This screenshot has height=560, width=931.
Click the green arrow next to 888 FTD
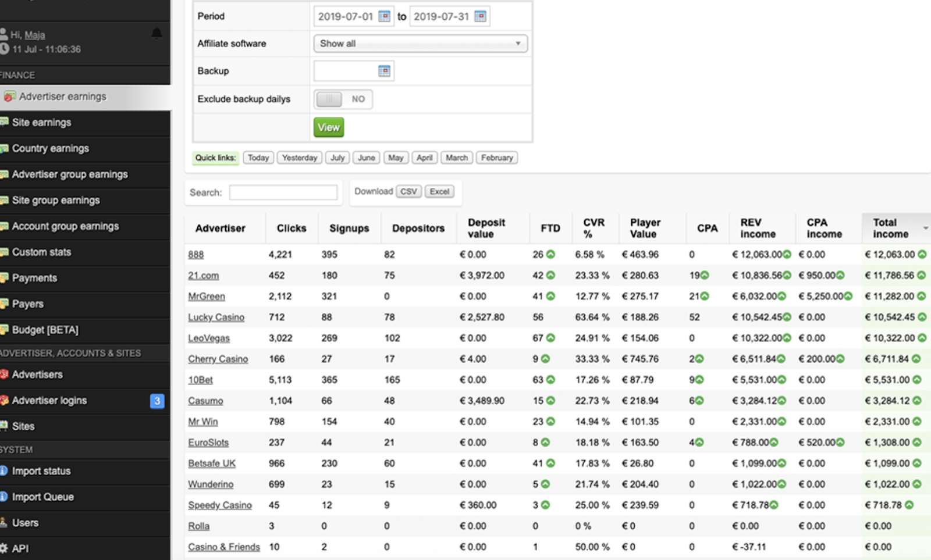click(x=550, y=254)
